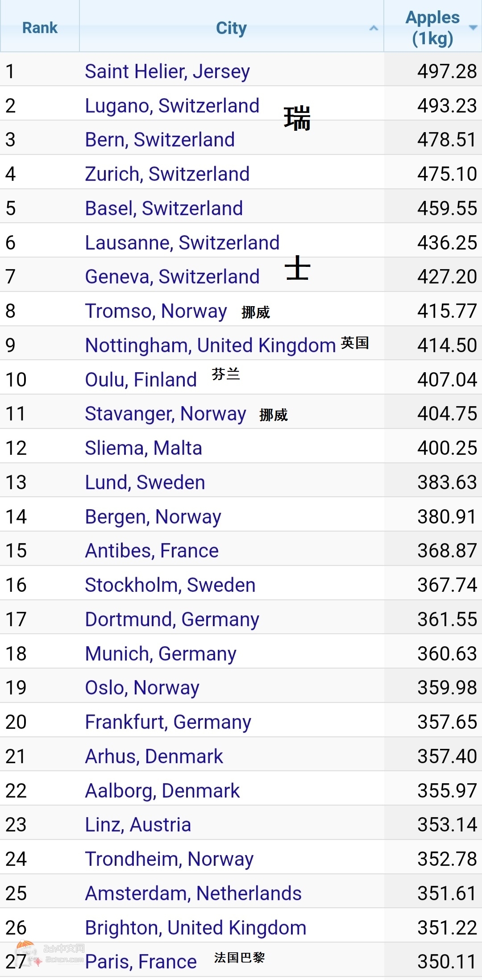
Task: Open Tromso, Norway city page
Action: 156,311
